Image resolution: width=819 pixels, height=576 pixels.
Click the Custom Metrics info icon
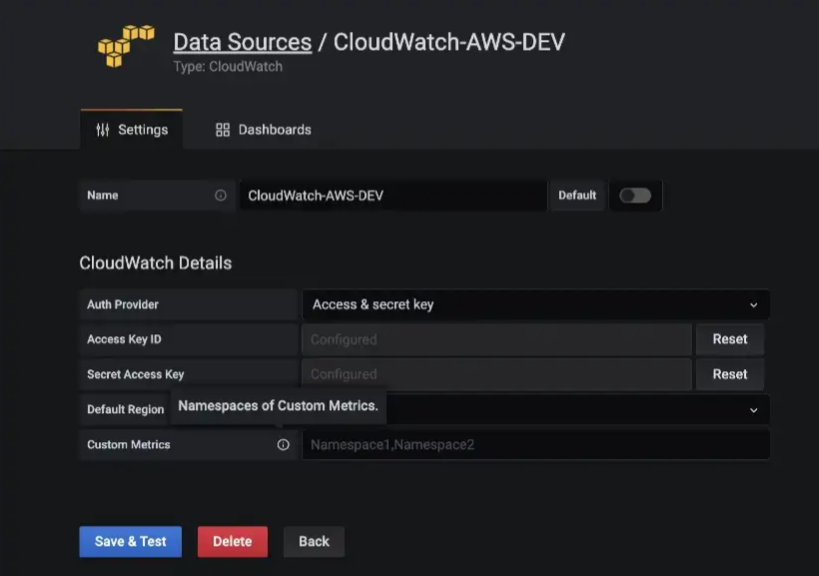coord(283,444)
